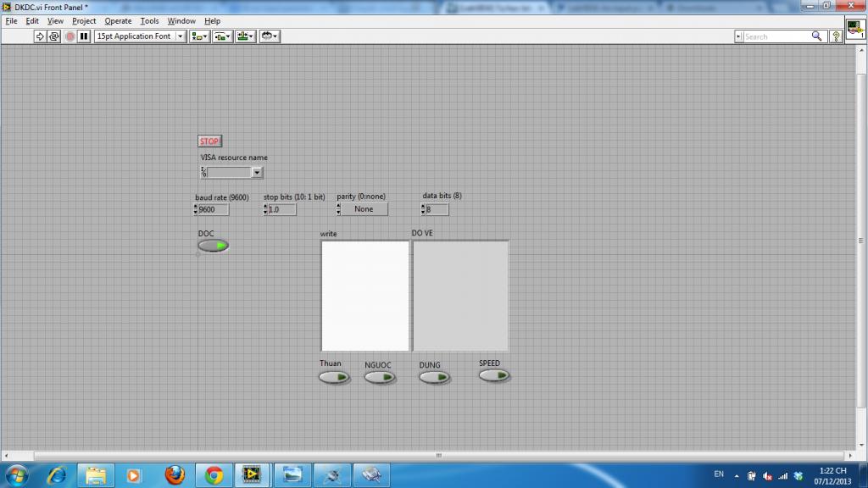Open Google Chrome from taskbar
Image resolution: width=868 pixels, height=488 pixels.
(214, 475)
